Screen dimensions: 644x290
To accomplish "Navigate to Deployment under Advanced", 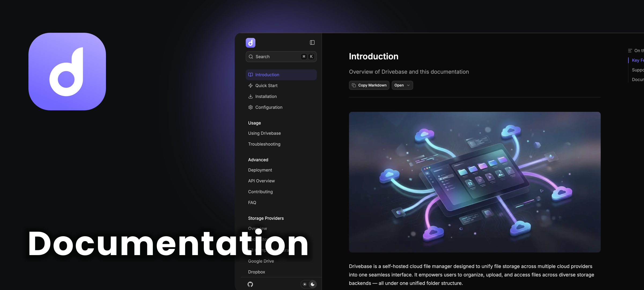I will [x=260, y=170].
